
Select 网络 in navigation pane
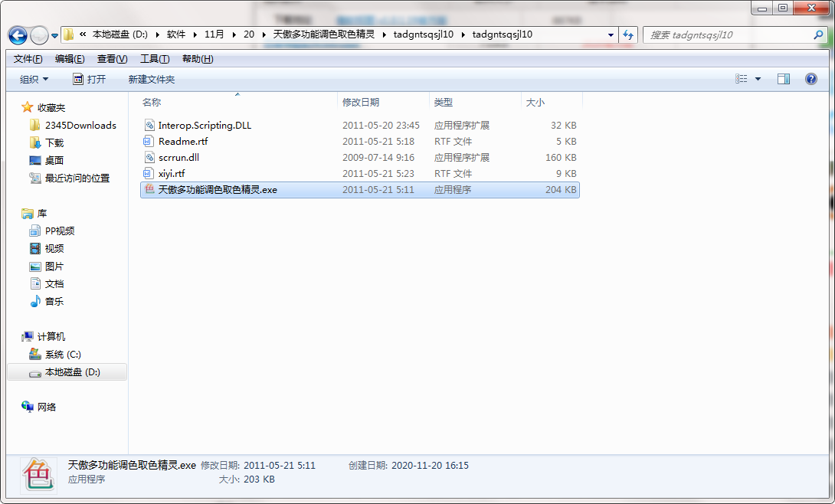click(x=46, y=407)
